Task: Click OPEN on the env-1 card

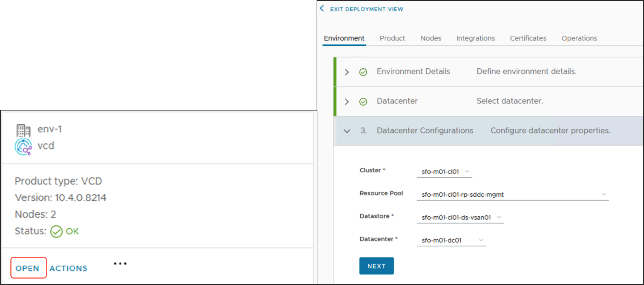Action: tap(28, 268)
